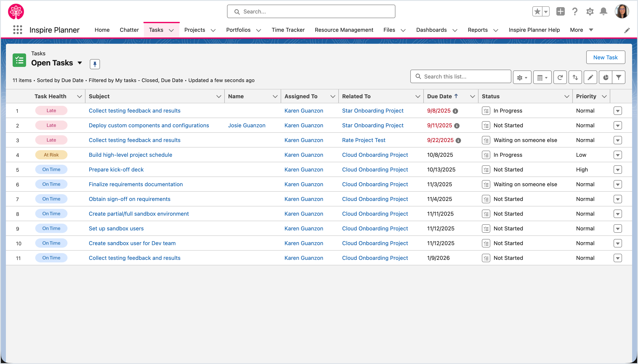Click the inline edit pencil icon
Screen dimensions: 638x364
point(590,77)
